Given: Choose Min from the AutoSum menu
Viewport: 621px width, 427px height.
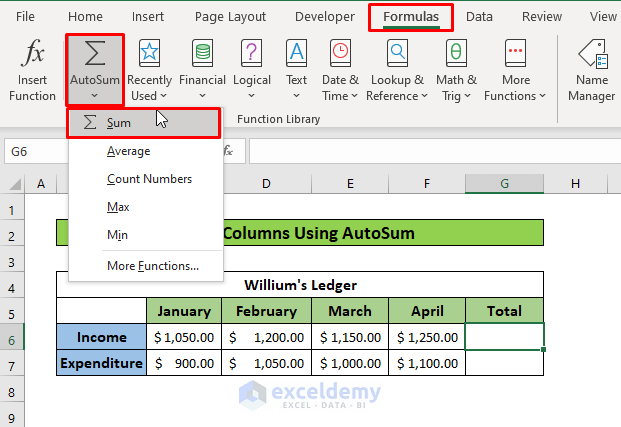Looking at the screenshot, I should click(x=146, y=235).
